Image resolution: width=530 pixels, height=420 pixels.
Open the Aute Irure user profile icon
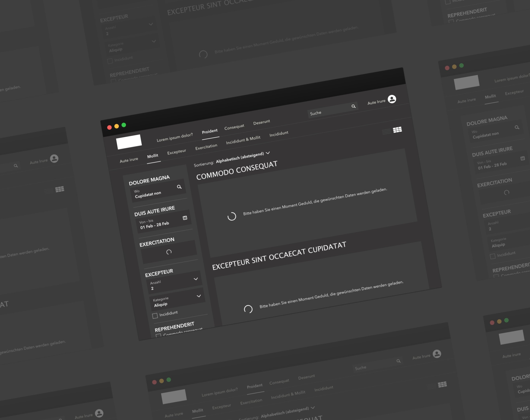tap(392, 99)
